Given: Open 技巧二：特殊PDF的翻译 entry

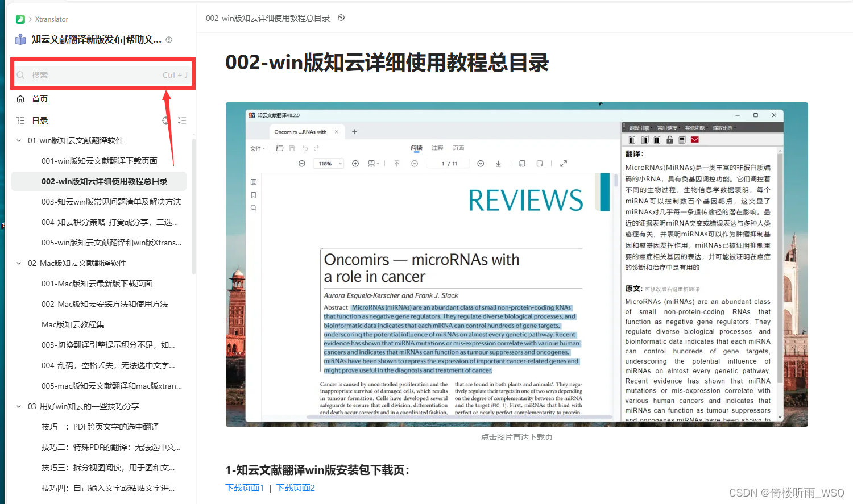Looking at the screenshot, I should tap(111, 447).
